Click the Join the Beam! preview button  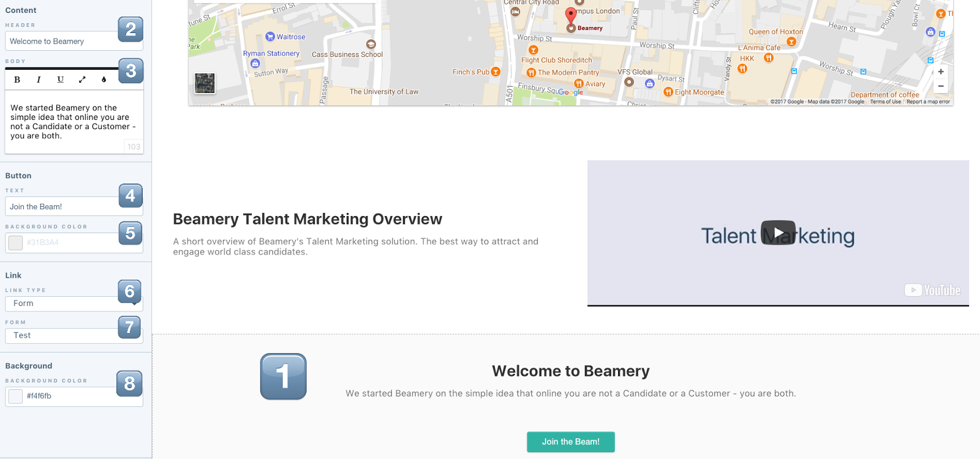pyautogui.click(x=570, y=442)
